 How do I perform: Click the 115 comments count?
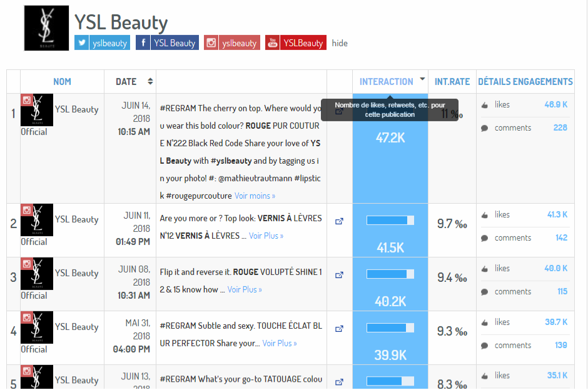(562, 291)
